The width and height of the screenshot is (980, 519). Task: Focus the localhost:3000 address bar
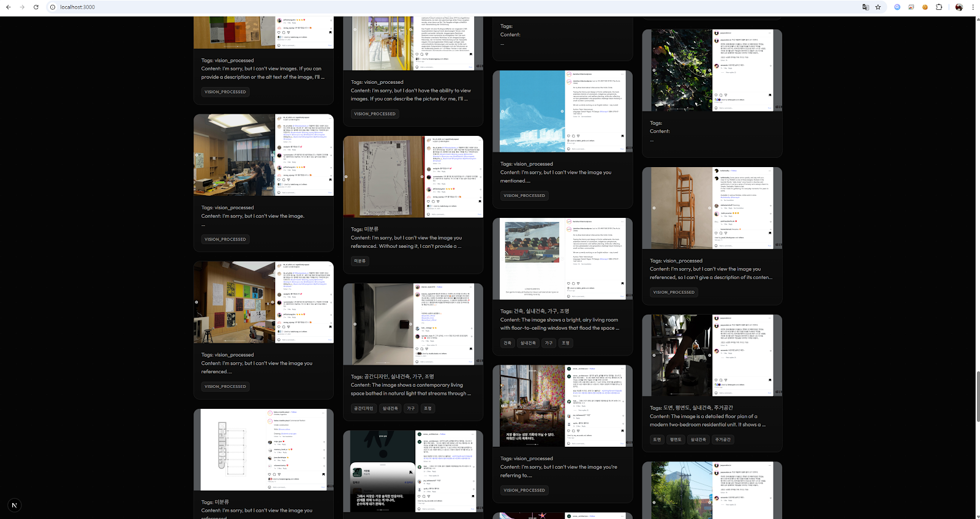coord(453,7)
